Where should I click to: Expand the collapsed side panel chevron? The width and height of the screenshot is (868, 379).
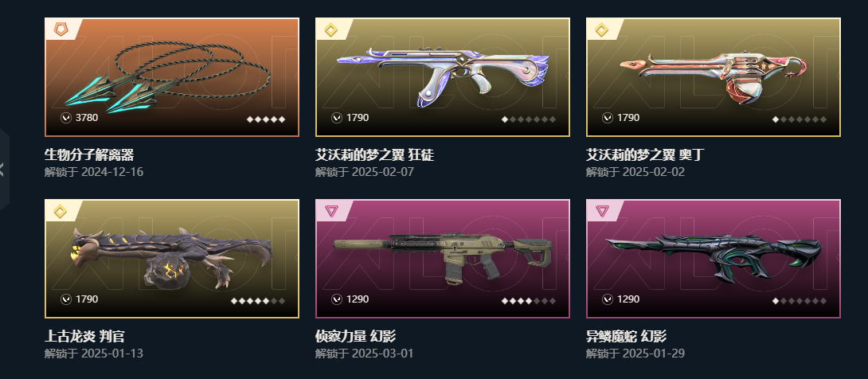click(x=2, y=170)
